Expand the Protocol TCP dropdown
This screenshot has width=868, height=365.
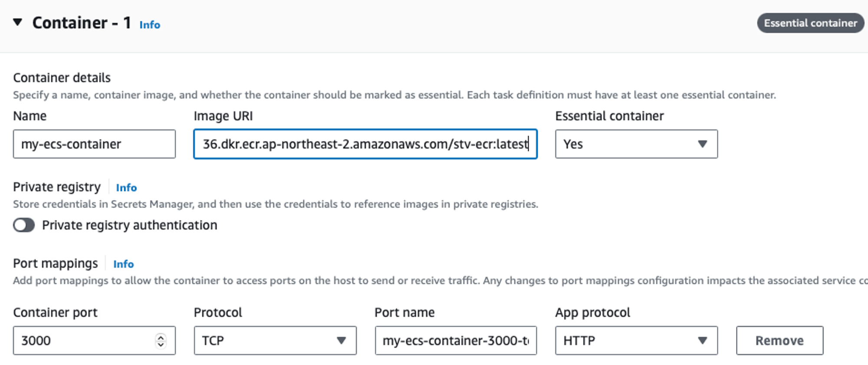pos(275,341)
